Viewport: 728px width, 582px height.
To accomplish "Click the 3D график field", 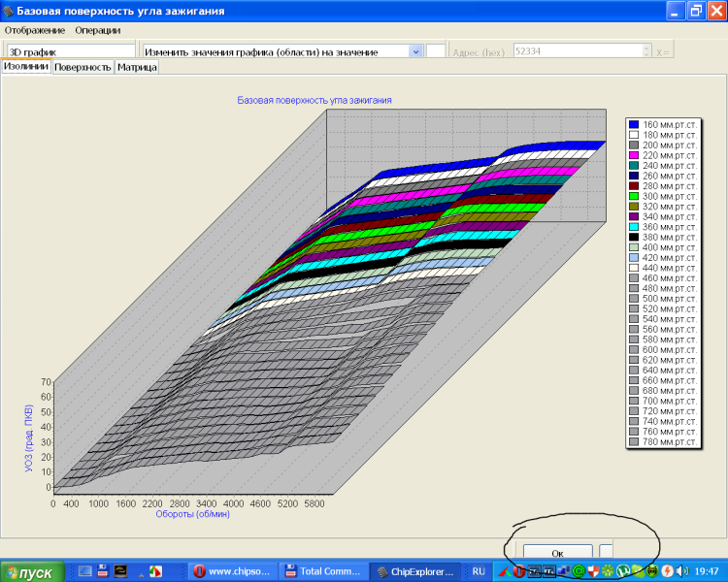I will pos(70,51).
